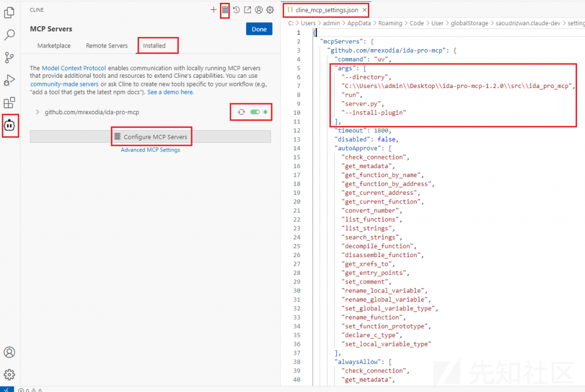Click the Roaming breadcrumb segment
Viewport: 585px width, 392px height.
(x=390, y=23)
